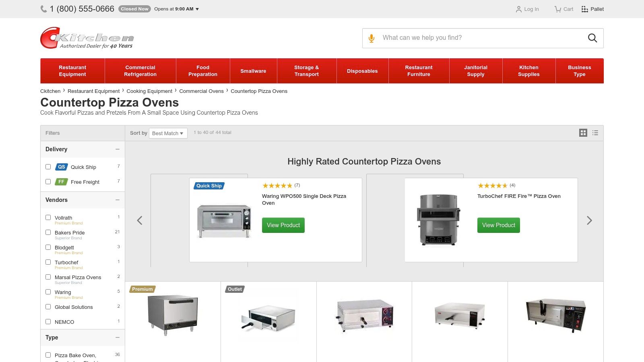Open the Business Type menu
Viewport: 644px width, 362px height.
[x=580, y=71]
